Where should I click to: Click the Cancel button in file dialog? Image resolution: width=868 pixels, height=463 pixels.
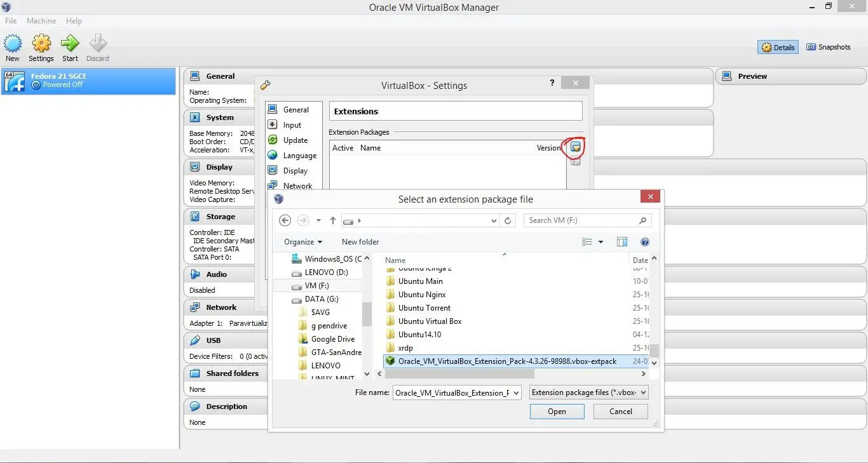pos(621,412)
